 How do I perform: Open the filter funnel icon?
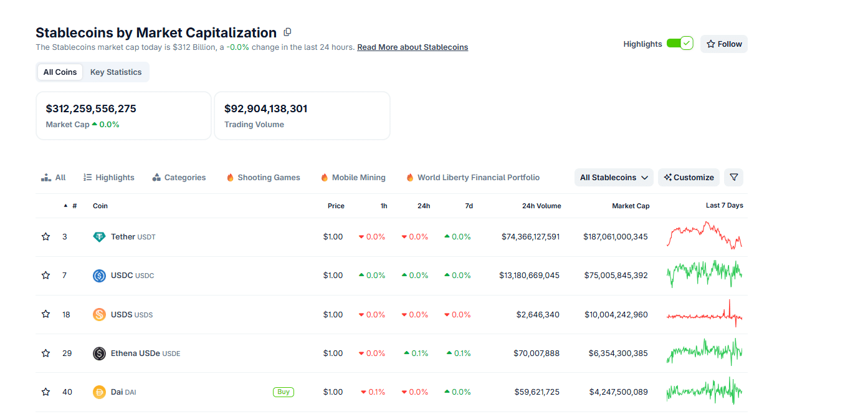coord(733,177)
